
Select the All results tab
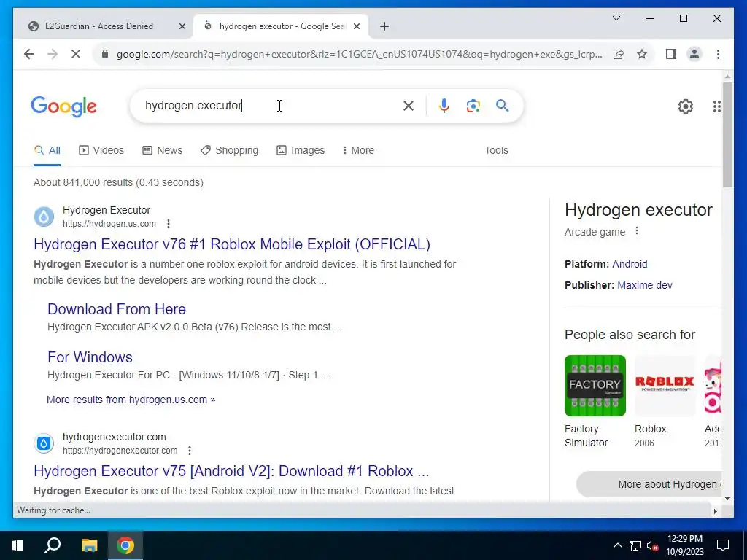coord(47,150)
